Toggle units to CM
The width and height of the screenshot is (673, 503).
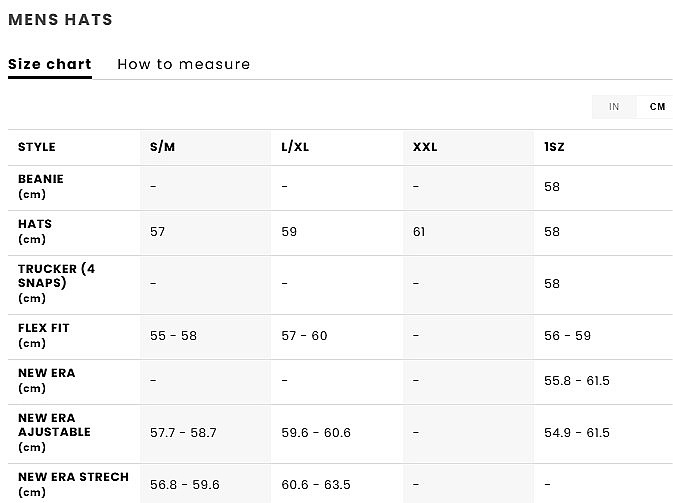[656, 107]
